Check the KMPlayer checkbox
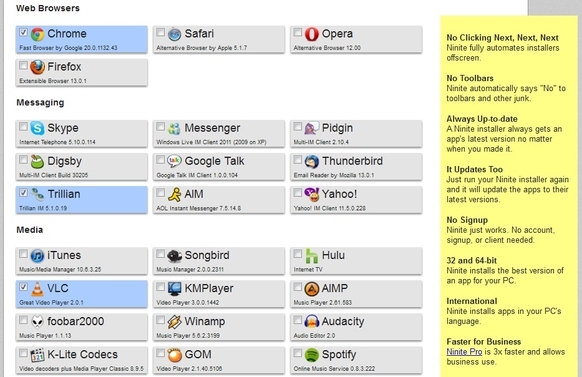 click(160, 287)
